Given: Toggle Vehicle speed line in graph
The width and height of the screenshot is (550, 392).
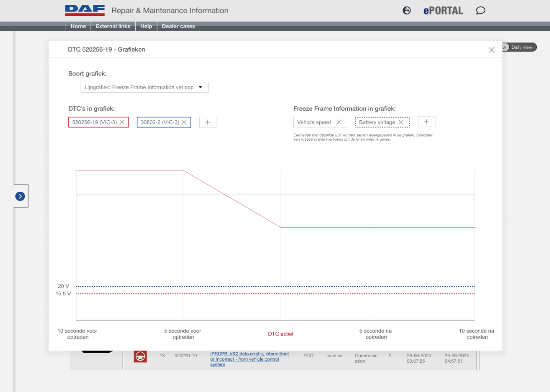Looking at the screenshot, I should 314,122.
